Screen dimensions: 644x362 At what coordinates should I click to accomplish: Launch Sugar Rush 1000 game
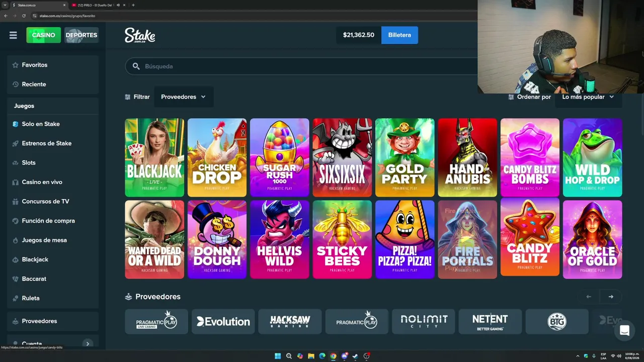[279, 157]
